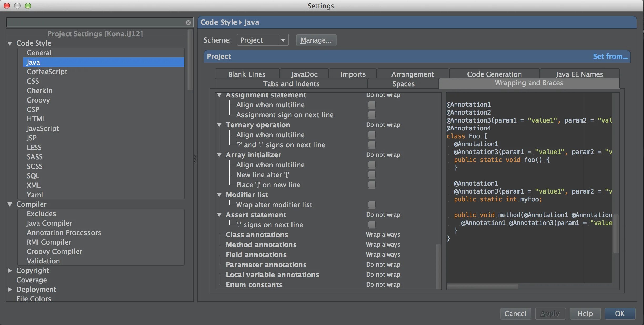Collapse the Compiler tree node

coord(10,204)
